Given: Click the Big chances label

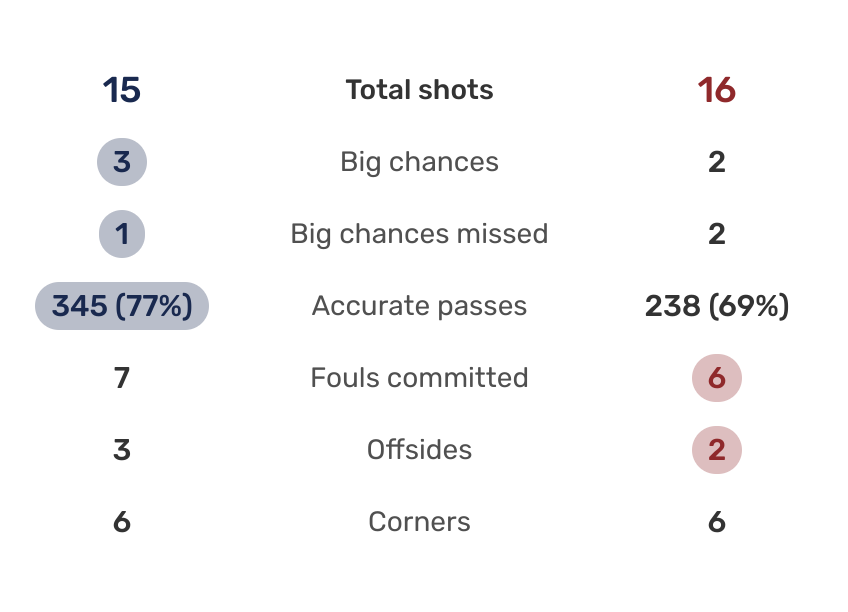Looking at the screenshot, I should coord(419,162).
